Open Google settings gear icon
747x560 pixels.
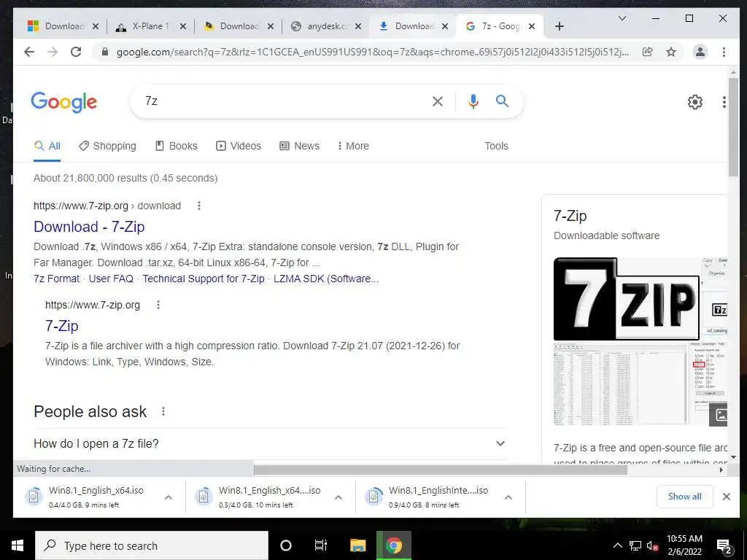coord(695,102)
